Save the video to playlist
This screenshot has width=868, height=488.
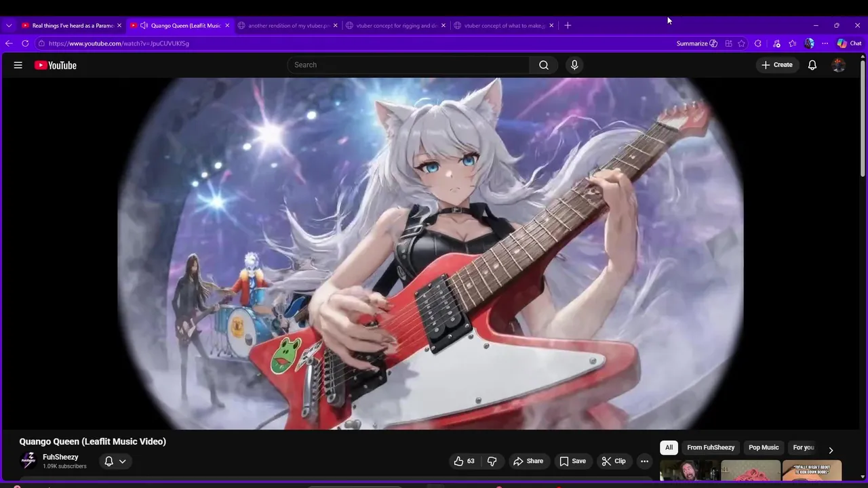click(x=572, y=461)
